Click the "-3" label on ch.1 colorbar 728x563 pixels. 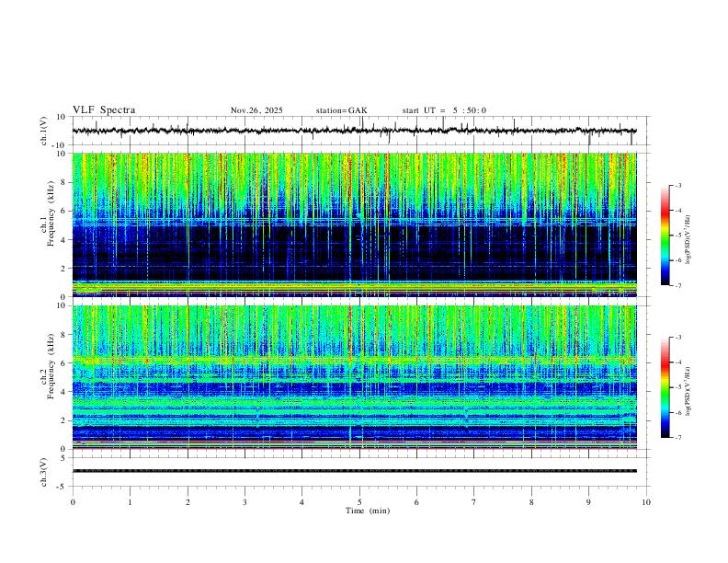coord(677,185)
